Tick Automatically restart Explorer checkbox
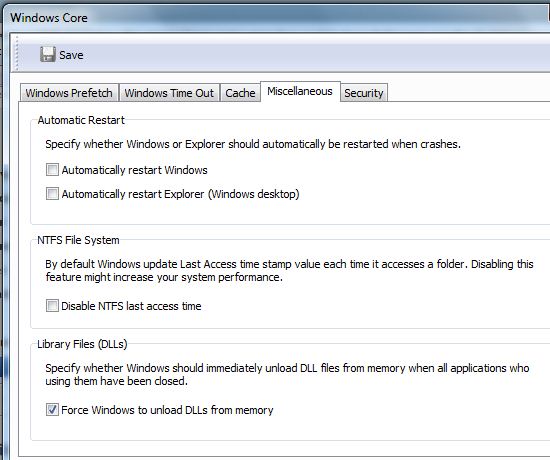Screen dimensions: 550x460 coord(52,194)
